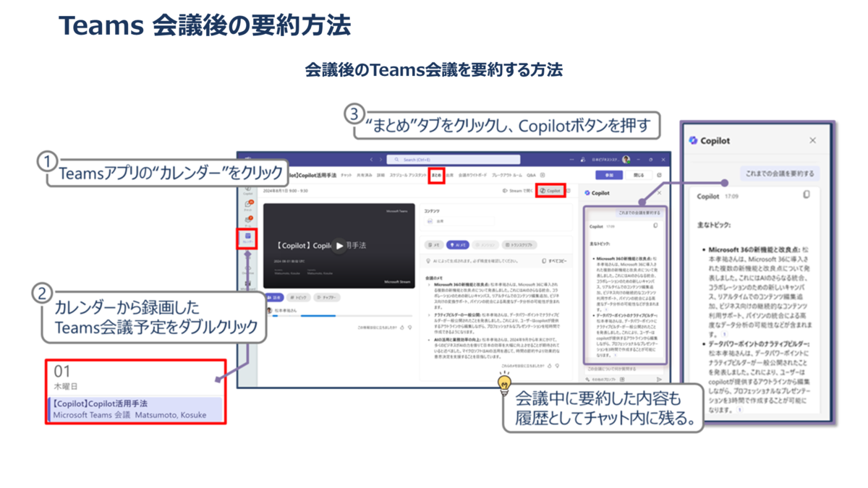
Task: Copy response in enlarged Copilot panel
Action: pos(807,194)
